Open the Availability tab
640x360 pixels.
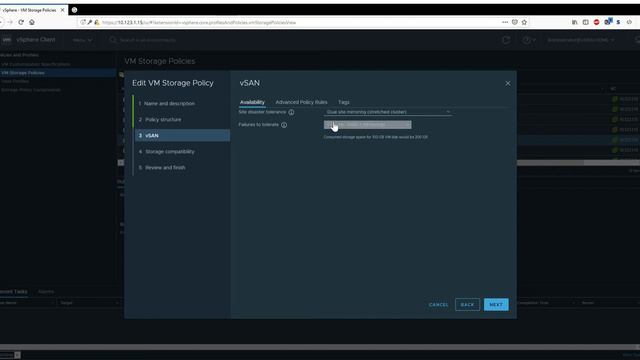click(252, 102)
